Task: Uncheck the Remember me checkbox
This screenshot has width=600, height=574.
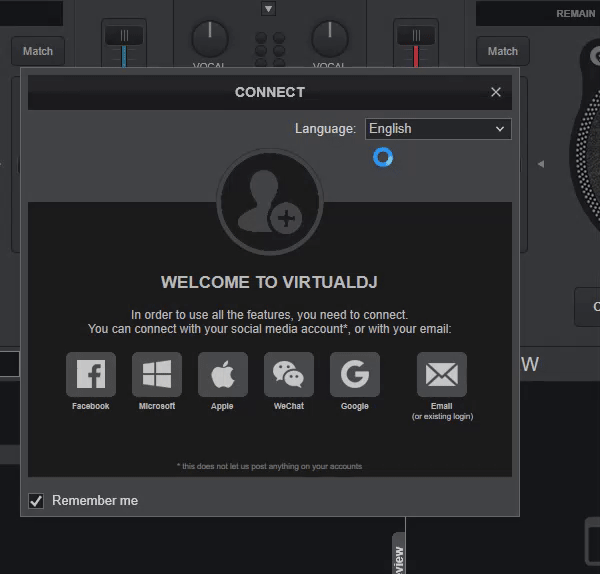Action: pos(36,501)
